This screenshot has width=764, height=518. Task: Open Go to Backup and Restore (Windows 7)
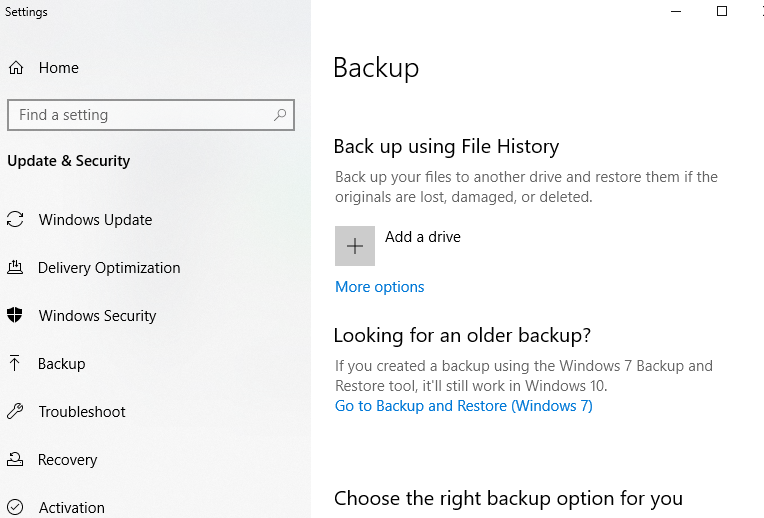click(x=464, y=406)
